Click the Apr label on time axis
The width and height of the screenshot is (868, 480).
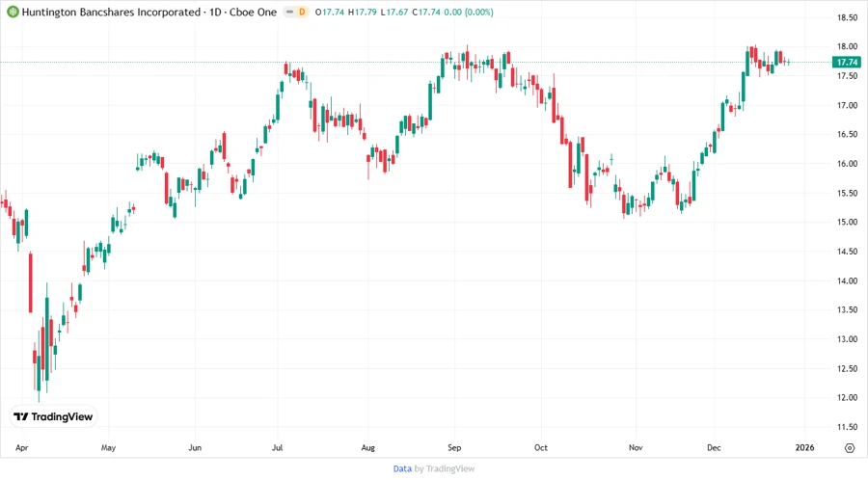(21, 447)
